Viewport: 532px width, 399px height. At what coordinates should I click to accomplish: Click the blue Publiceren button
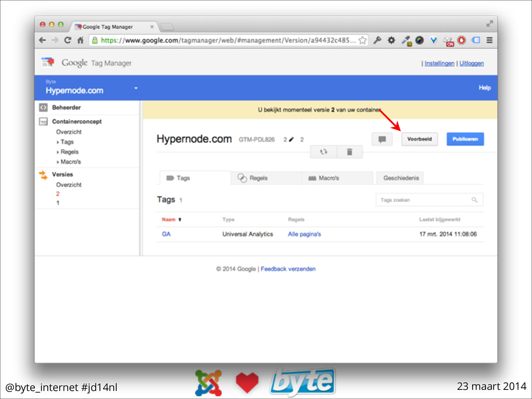pyautogui.click(x=465, y=139)
